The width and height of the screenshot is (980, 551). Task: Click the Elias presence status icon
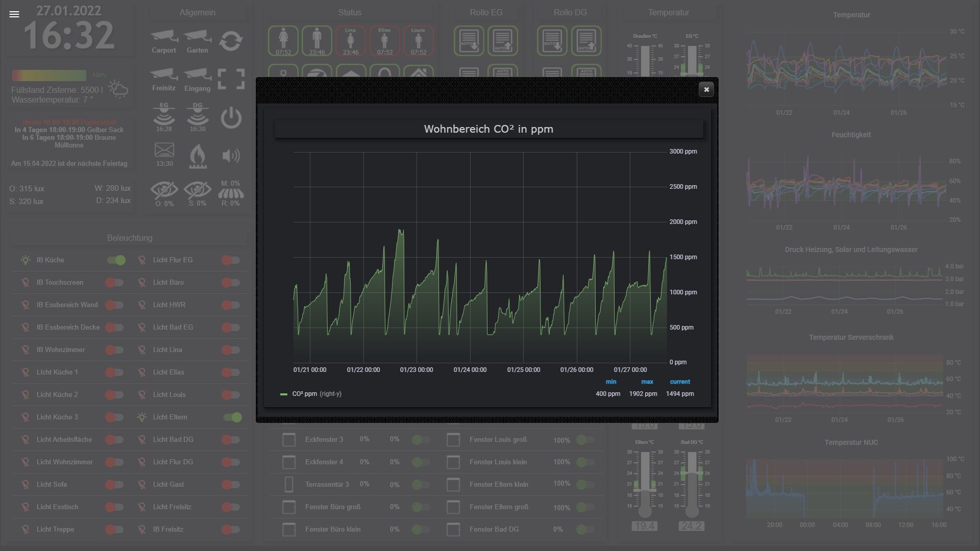tap(384, 41)
